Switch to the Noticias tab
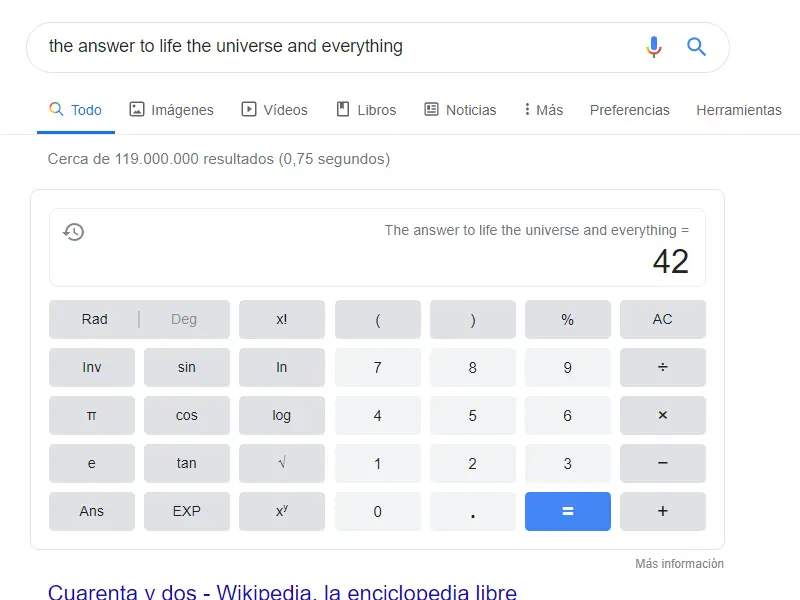800x600 pixels. pyautogui.click(x=460, y=110)
